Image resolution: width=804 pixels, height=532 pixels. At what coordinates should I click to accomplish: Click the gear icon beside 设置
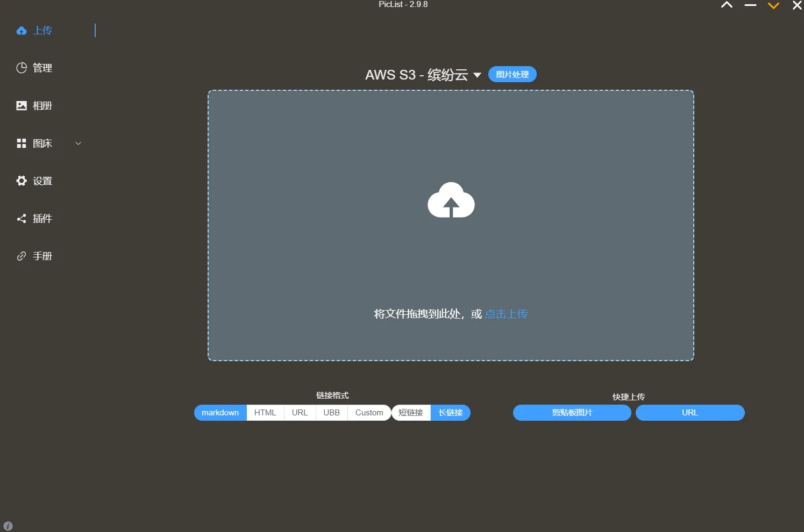pyautogui.click(x=22, y=181)
